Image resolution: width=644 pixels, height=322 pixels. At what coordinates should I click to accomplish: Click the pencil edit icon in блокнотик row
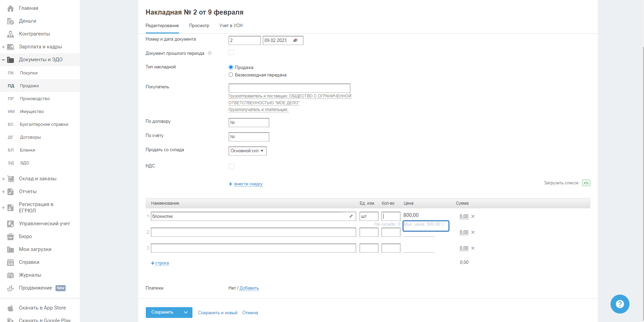351,216
